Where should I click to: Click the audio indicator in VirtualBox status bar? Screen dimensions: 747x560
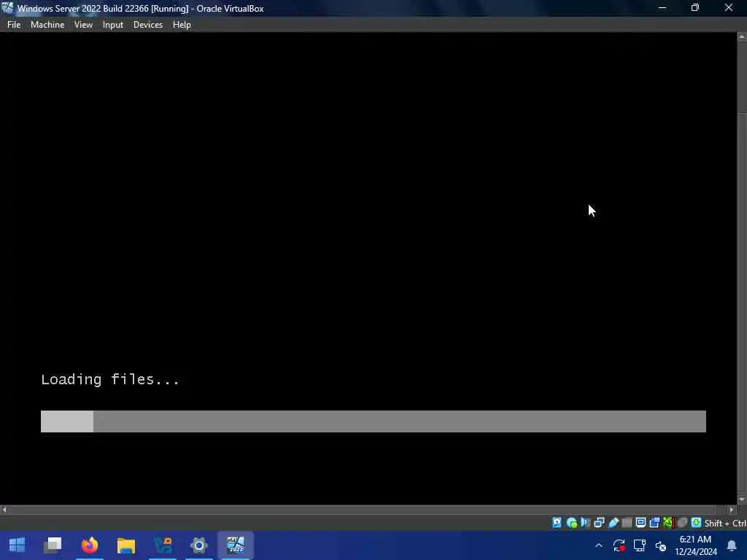click(586, 523)
